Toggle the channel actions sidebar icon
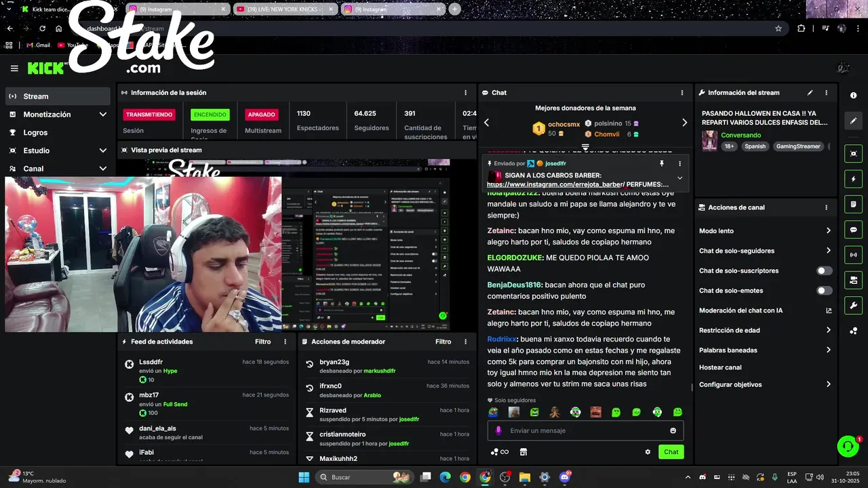This screenshot has width=868, height=488. 853,280
